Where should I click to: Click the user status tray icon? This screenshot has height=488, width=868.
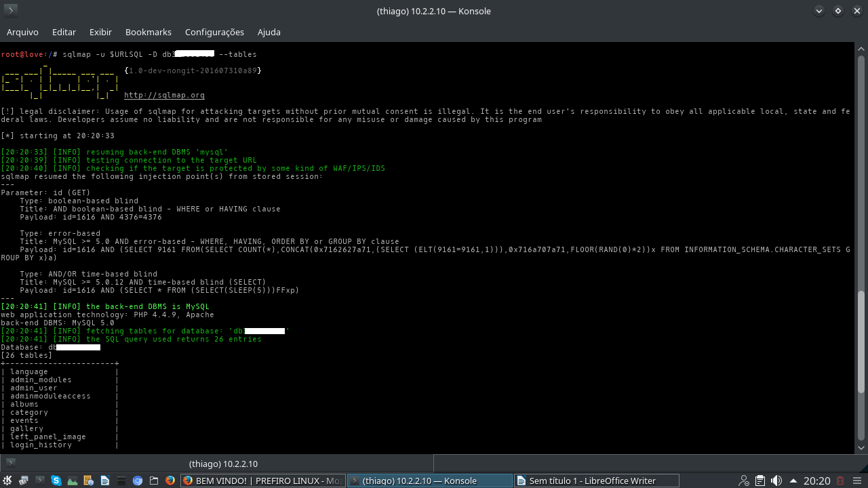pos(744,481)
